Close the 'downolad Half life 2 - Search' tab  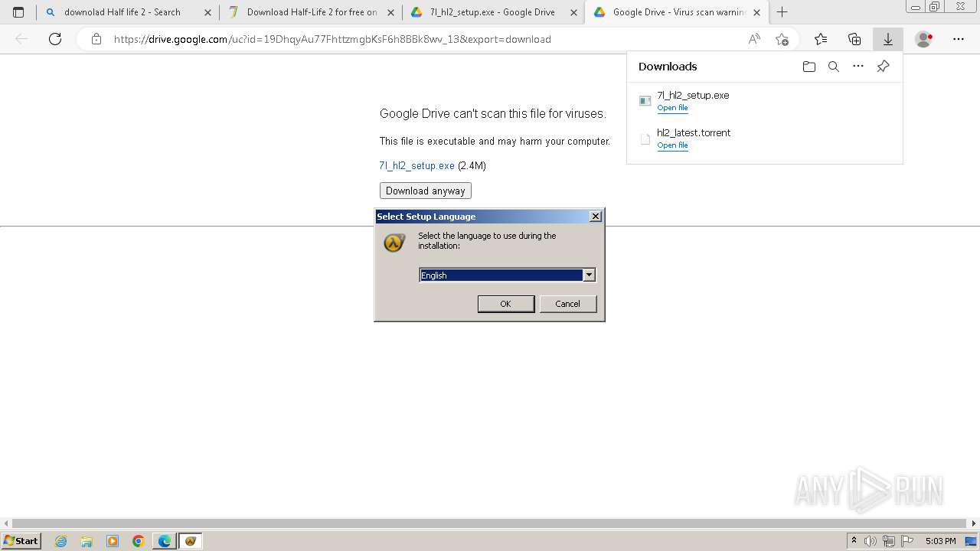(x=207, y=12)
